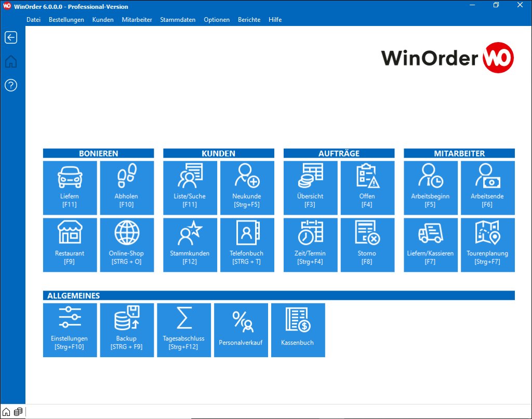
Task: Open the Zeit/Termin scheduled orders tile
Action: click(x=311, y=245)
